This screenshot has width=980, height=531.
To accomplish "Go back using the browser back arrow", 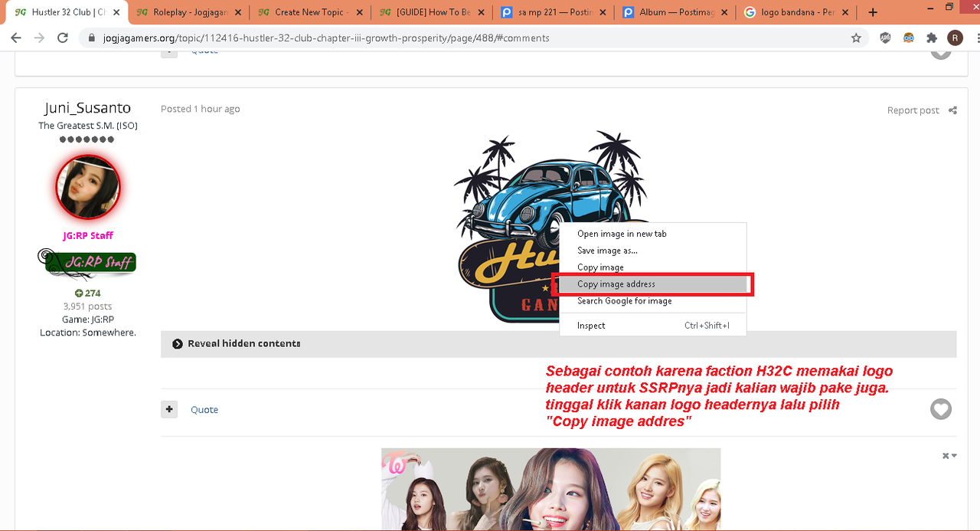I will tap(16, 38).
